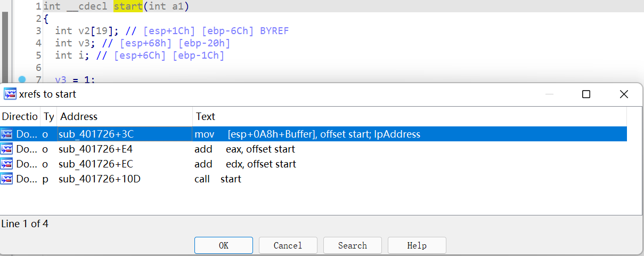This screenshot has width=644, height=256.
Task: Click the highlighted 'start' function name
Action: click(128, 6)
